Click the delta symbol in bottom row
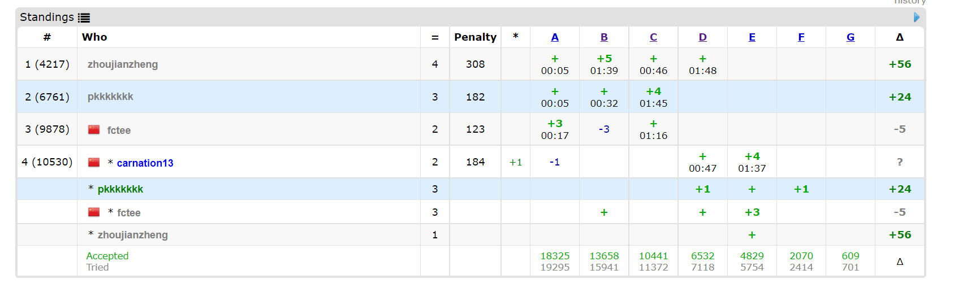Viewport: 980px width, 292px height. 900,262
